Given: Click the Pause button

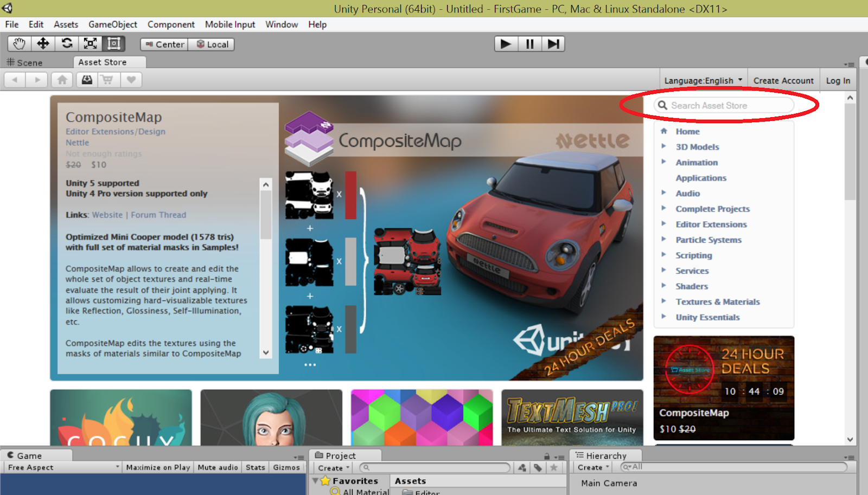Looking at the screenshot, I should pyautogui.click(x=529, y=44).
